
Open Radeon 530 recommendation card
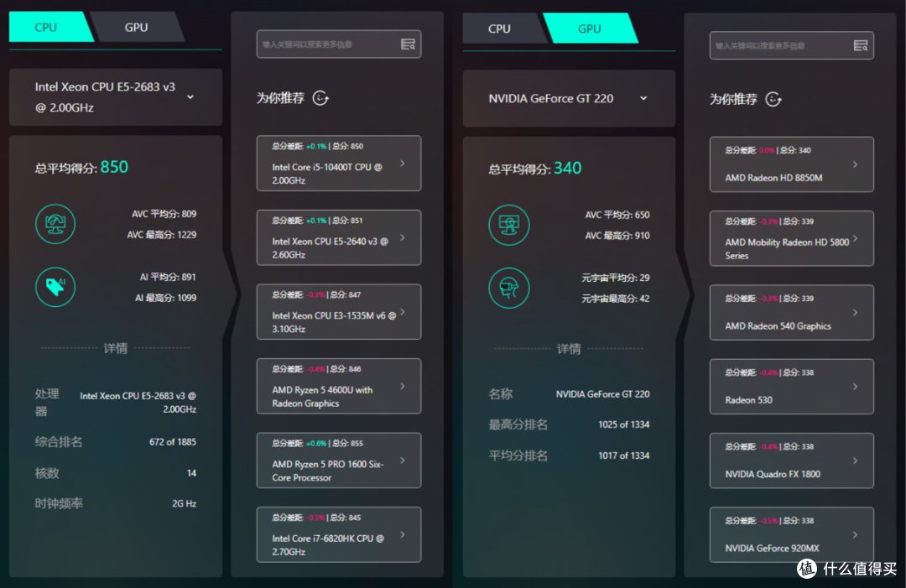[x=792, y=387]
